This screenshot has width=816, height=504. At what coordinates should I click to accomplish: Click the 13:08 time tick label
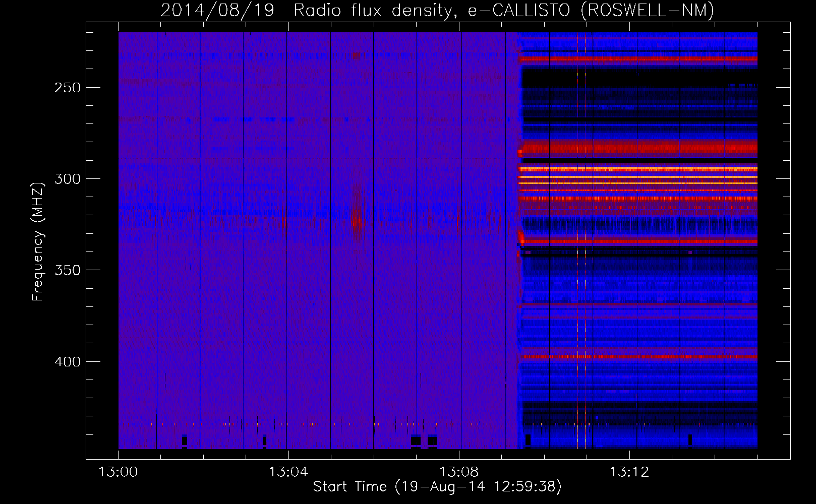pyautogui.click(x=459, y=472)
